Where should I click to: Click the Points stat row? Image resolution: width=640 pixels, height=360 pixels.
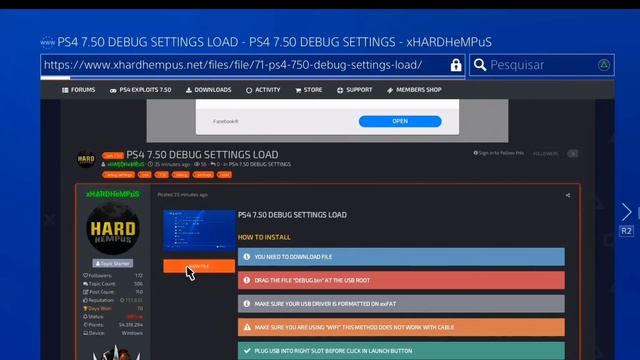[113, 324]
